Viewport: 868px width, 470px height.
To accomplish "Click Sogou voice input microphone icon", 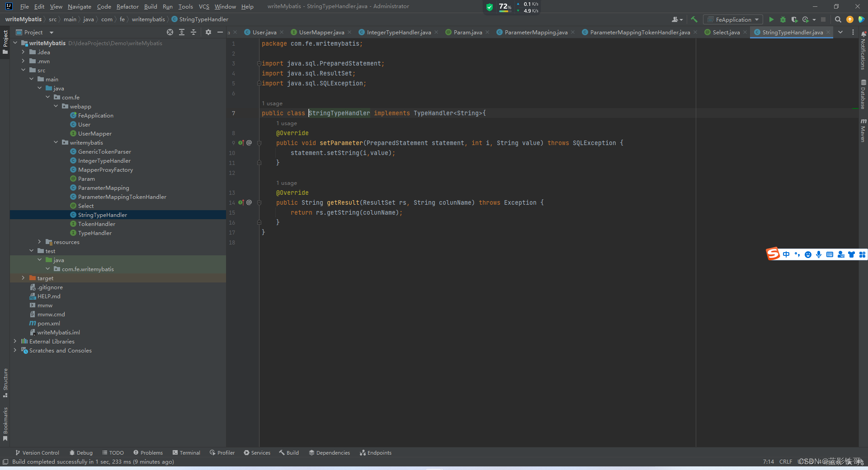I will tap(819, 254).
